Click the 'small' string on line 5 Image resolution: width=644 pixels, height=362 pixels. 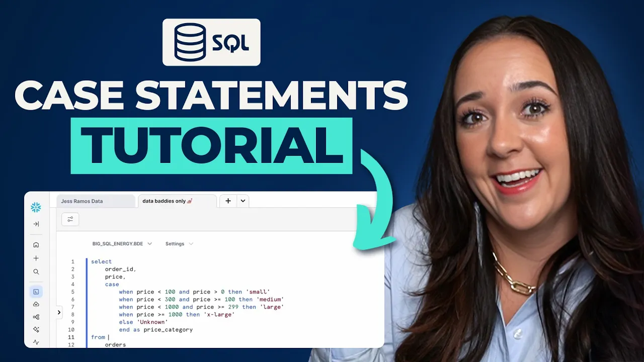[x=258, y=292]
